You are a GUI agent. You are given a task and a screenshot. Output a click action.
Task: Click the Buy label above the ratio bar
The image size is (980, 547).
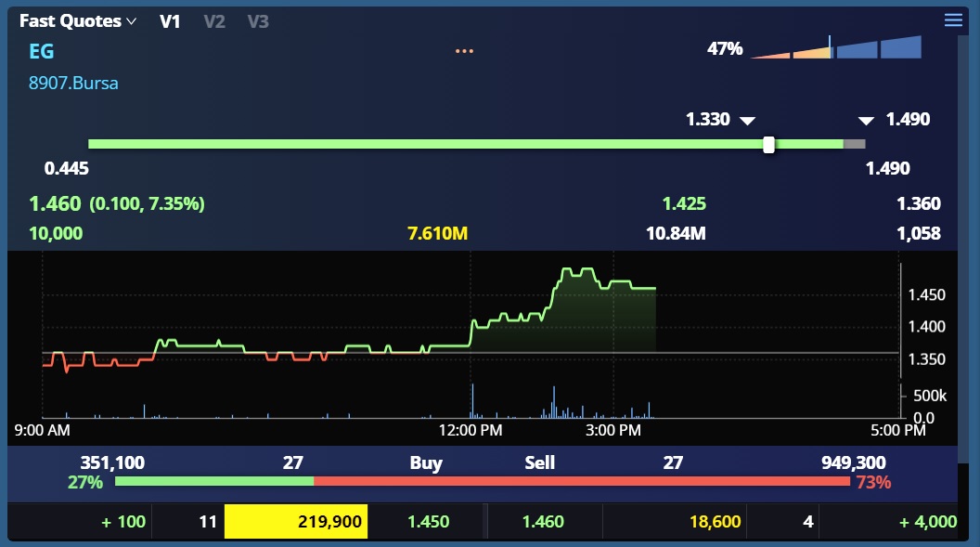click(x=426, y=462)
